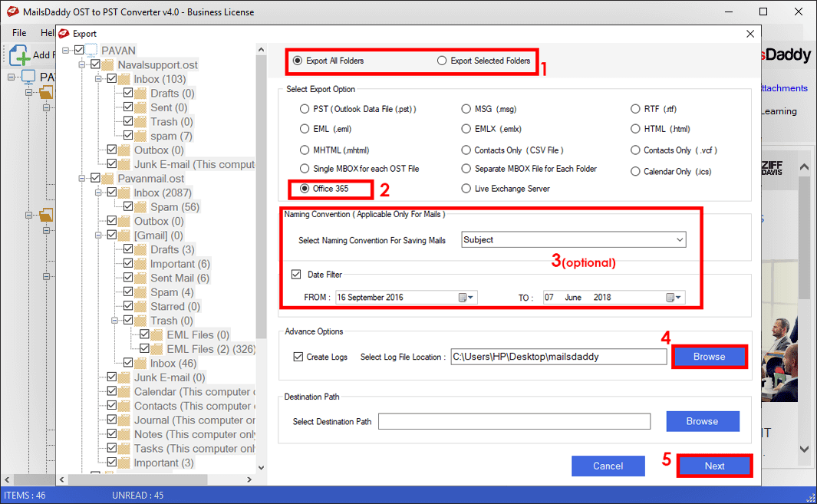817x504 pixels.
Task: Click the [Gmail] (0) folder icon
Action: (x=124, y=236)
